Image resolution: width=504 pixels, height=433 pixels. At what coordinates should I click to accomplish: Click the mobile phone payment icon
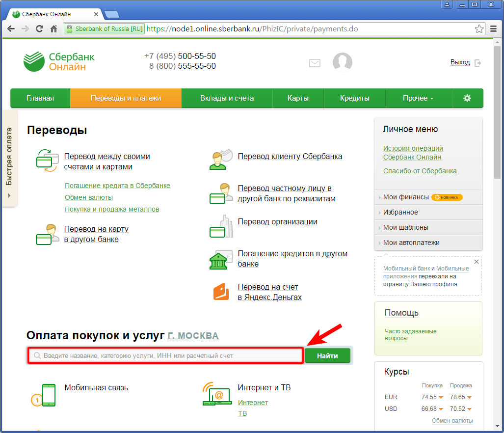(43, 395)
